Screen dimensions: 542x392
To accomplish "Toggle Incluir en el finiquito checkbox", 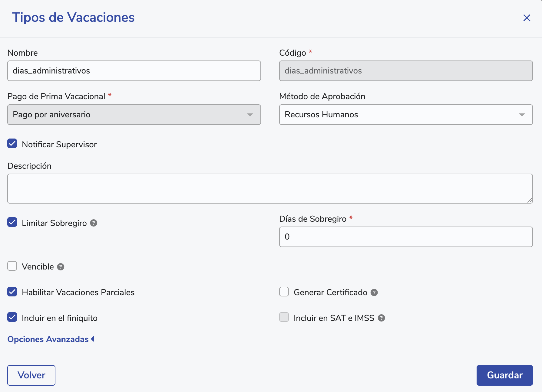I will (12, 317).
